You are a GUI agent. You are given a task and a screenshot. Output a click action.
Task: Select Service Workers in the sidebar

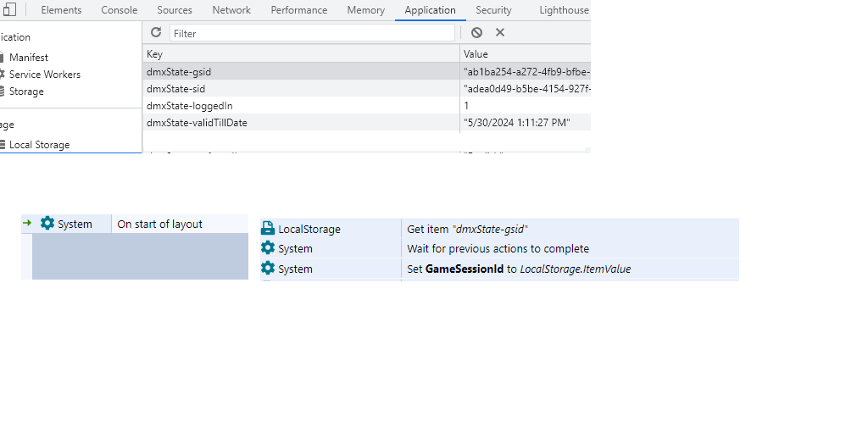pyautogui.click(x=44, y=75)
